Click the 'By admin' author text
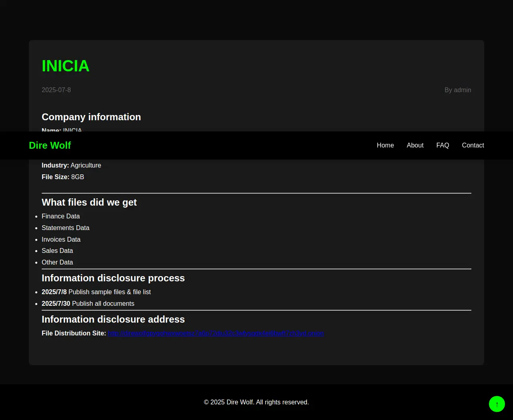This screenshot has width=513, height=420. (458, 90)
